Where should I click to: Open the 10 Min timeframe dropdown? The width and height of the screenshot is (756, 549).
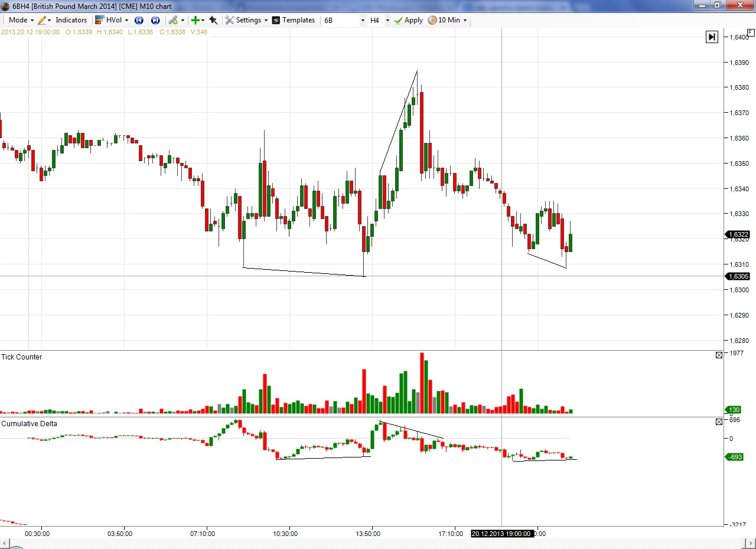pos(452,20)
